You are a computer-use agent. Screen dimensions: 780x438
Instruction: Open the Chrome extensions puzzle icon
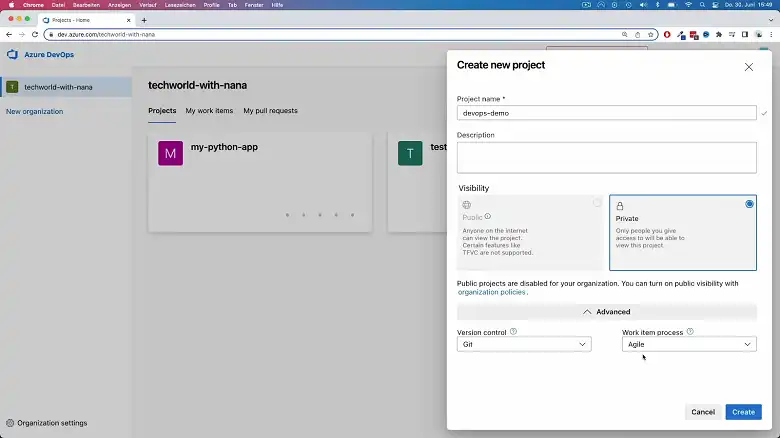tap(719, 34)
